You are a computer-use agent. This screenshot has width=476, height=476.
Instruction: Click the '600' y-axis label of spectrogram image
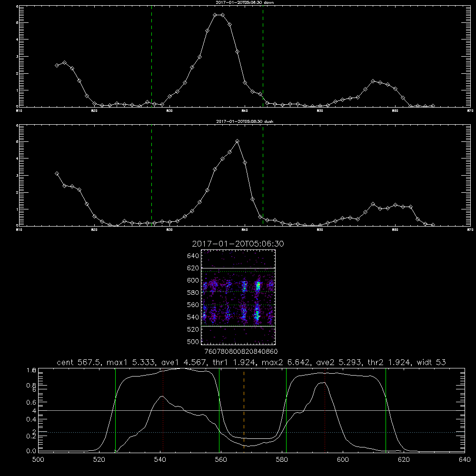pyautogui.click(x=193, y=280)
